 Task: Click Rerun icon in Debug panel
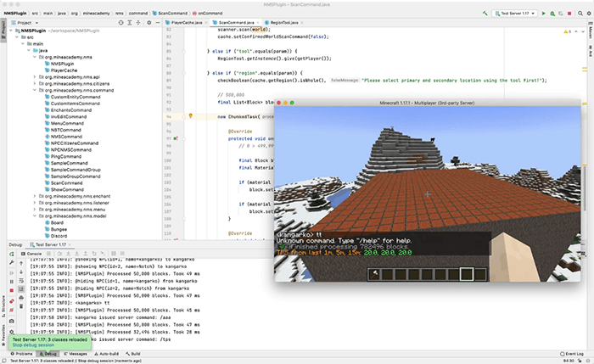point(12,254)
